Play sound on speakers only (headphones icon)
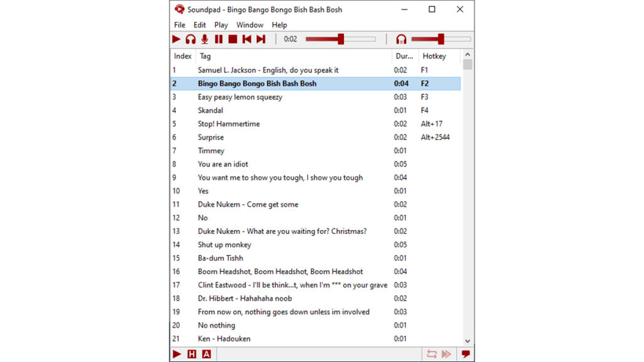The width and height of the screenshot is (644, 362). pyautogui.click(x=191, y=39)
